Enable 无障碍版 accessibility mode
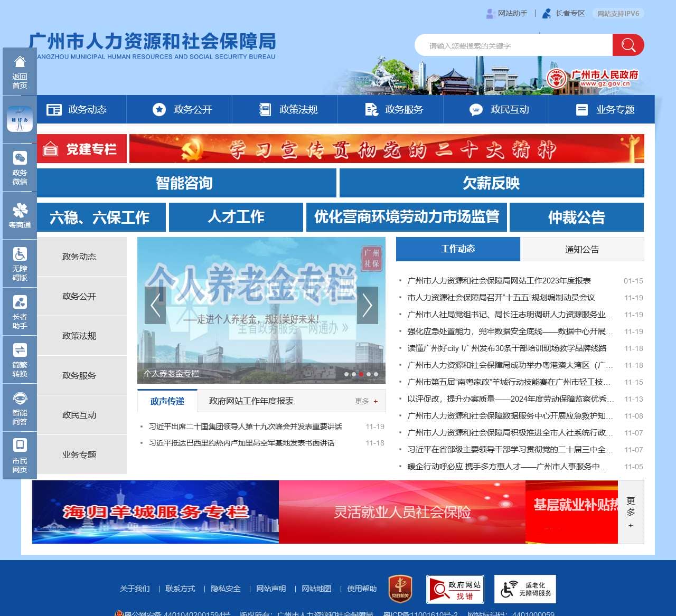Image resolution: width=676 pixels, height=616 pixels. click(x=20, y=262)
